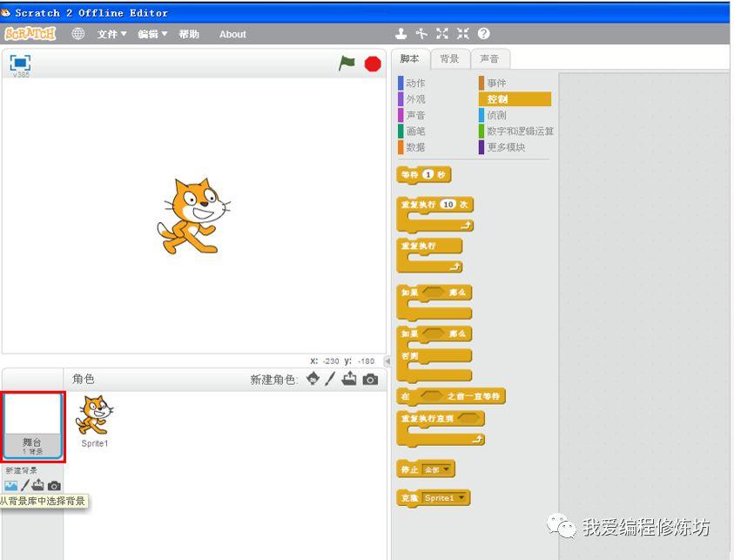
Task: Switch to the 背景 tab
Action: tap(450, 59)
